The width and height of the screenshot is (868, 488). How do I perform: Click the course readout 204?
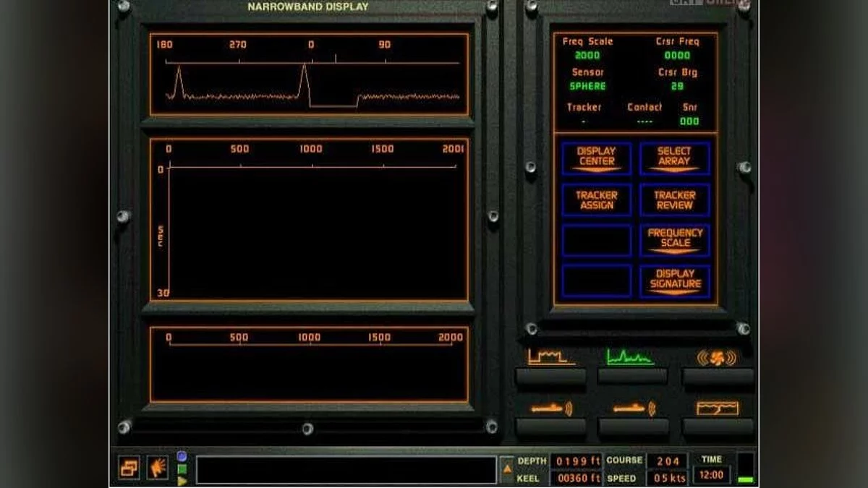pos(667,461)
